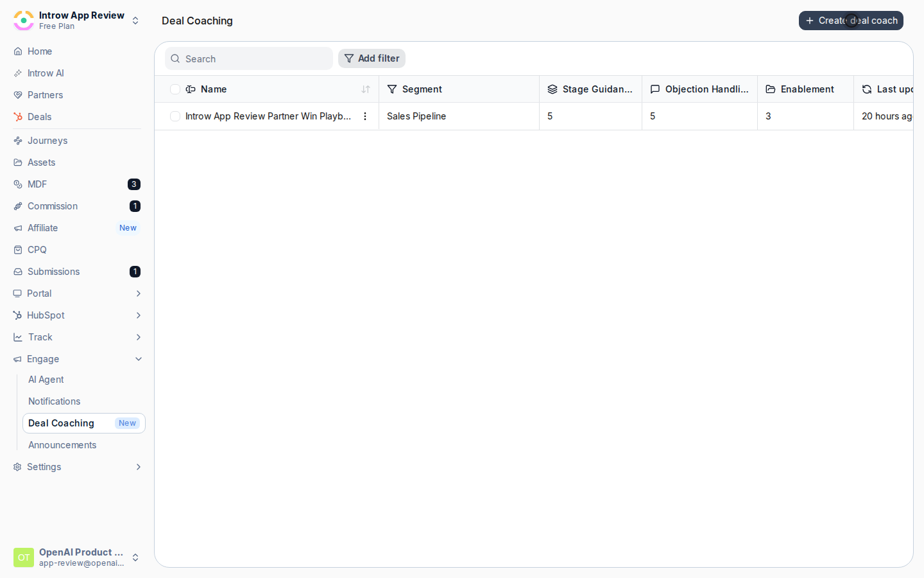924x578 pixels.
Task: Expand the Settings submenu chevron
Action: (x=139, y=467)
